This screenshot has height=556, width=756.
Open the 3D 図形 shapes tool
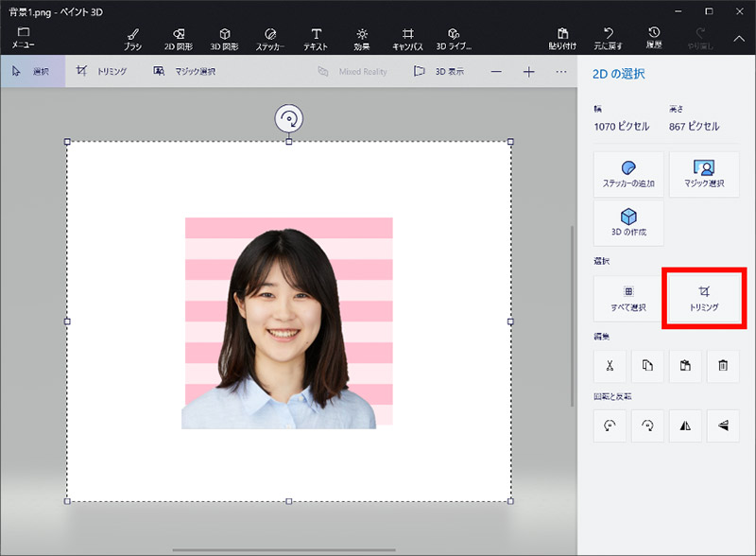pos(224,38)
